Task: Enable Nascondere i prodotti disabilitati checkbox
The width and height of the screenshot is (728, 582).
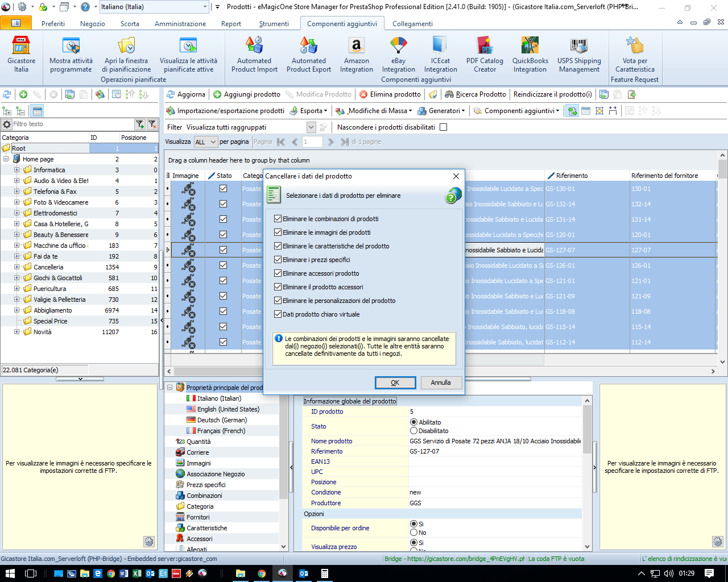Action: click(x=444, y=127)
